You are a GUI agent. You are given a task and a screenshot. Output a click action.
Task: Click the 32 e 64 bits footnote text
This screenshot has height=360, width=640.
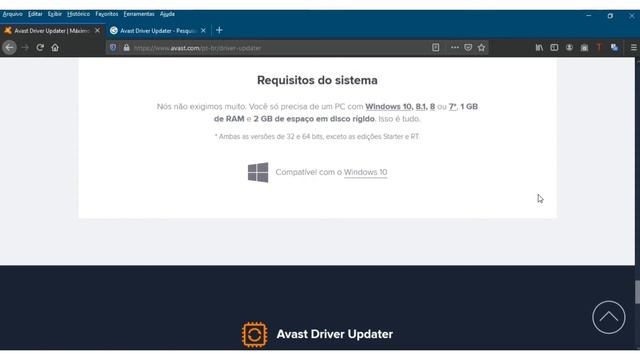pyautogui.click(x=317, y=137)
